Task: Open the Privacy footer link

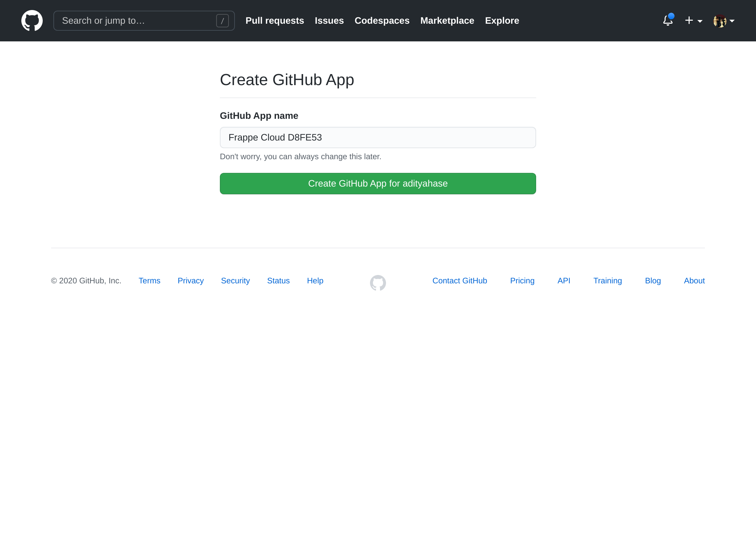Action: [191, 281]
